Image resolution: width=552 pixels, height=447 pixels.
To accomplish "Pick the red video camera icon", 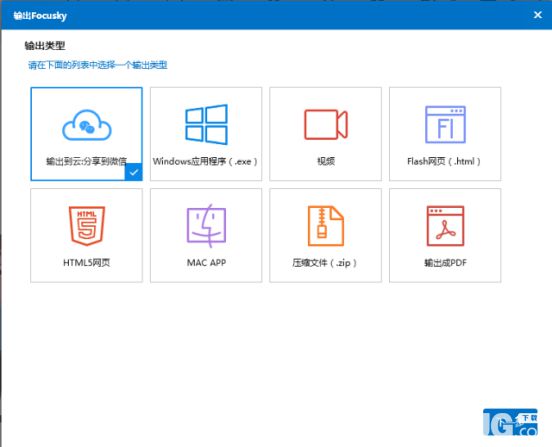I will [x=326, y=124].
